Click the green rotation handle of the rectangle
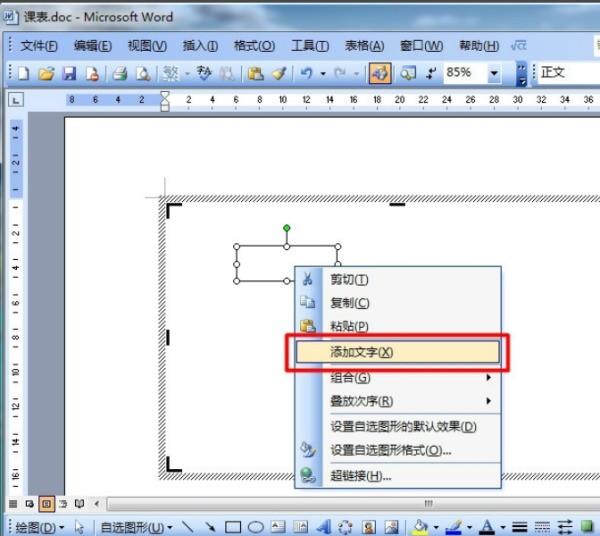 tap(287, 228)
